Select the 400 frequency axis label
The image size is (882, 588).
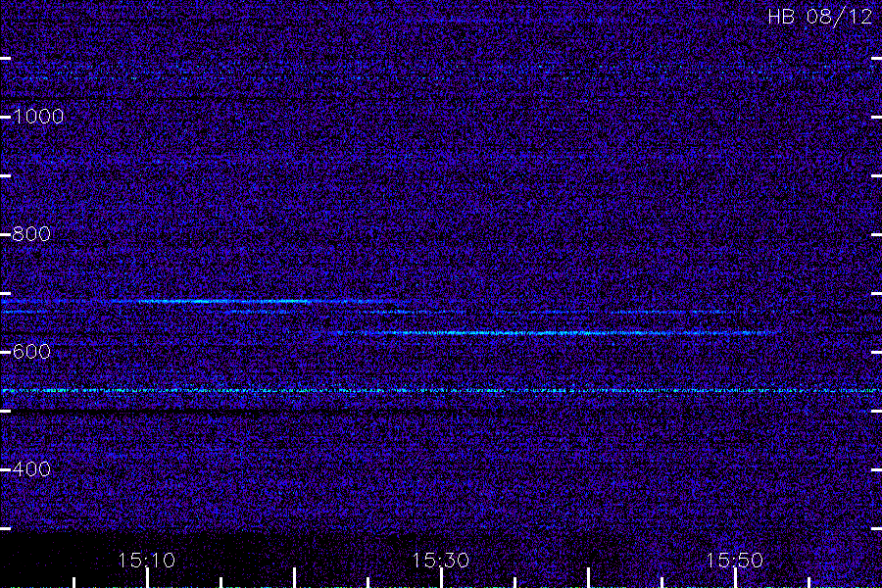[31, 469]
